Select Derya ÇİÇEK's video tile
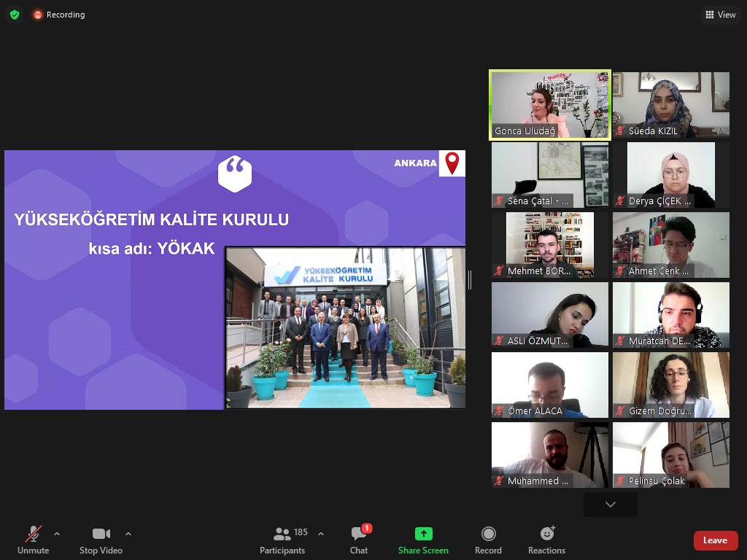747x560 pixels. [671, 175]
